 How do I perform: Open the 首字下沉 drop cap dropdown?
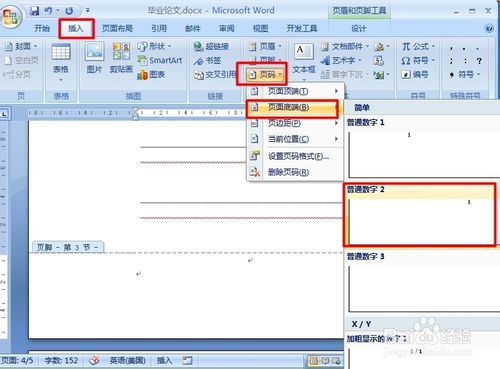[x=345, y=74]
